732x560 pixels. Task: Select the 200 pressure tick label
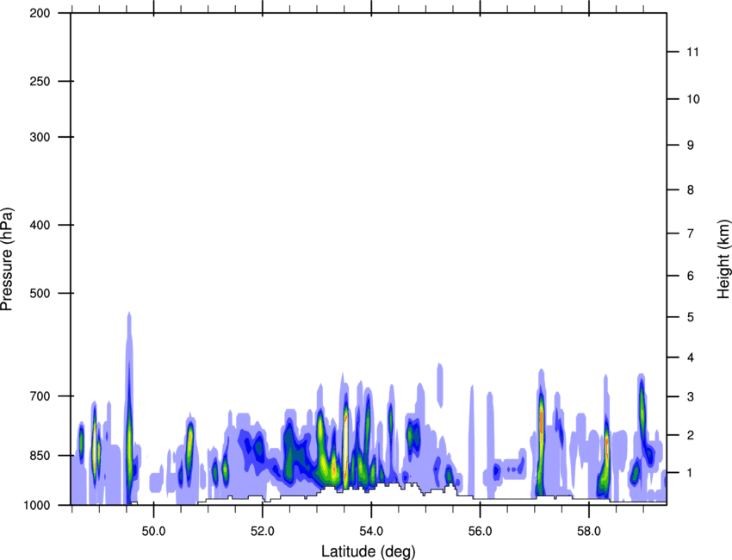tap(40, 13)
